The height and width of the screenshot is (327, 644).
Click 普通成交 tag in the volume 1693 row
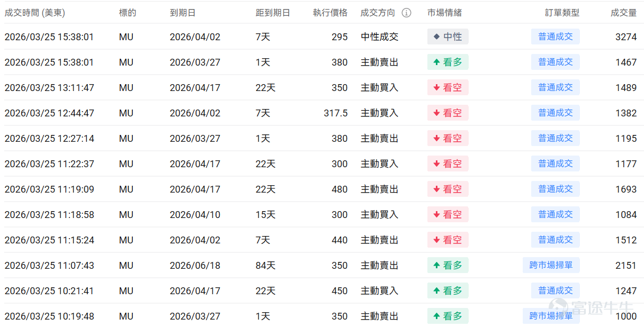point(556,189)
